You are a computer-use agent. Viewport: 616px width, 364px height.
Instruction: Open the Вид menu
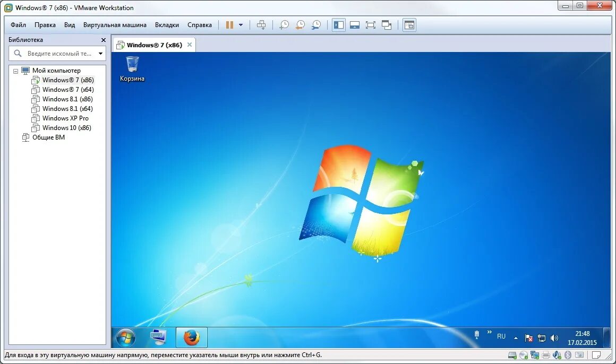[70, 25]
